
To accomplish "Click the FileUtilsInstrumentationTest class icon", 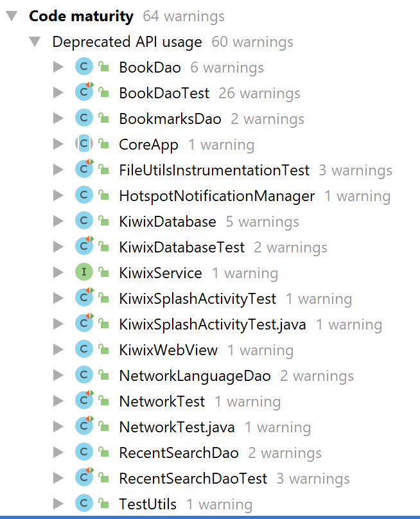I will tap(84, 169).
